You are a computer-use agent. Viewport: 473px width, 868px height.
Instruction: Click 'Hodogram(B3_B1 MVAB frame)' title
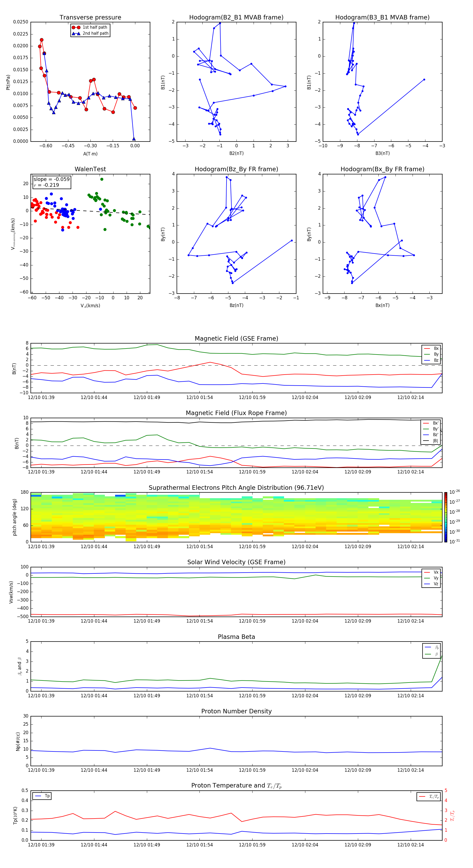coord(382,18)
